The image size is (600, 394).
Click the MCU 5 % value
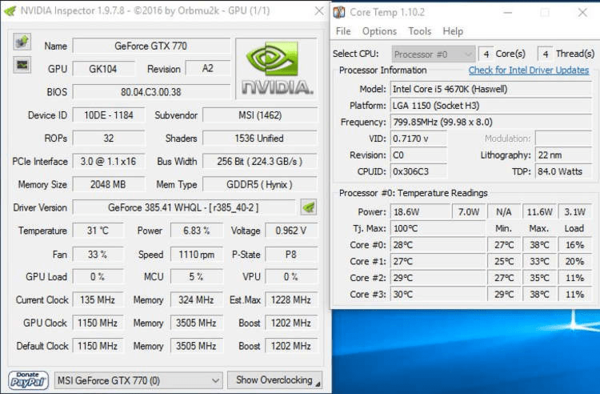coord(197,277)
